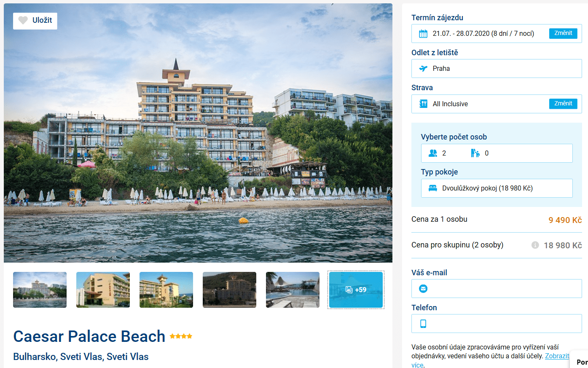
Task: Click the phone icon in Telefon field
Action: point(423,324)
